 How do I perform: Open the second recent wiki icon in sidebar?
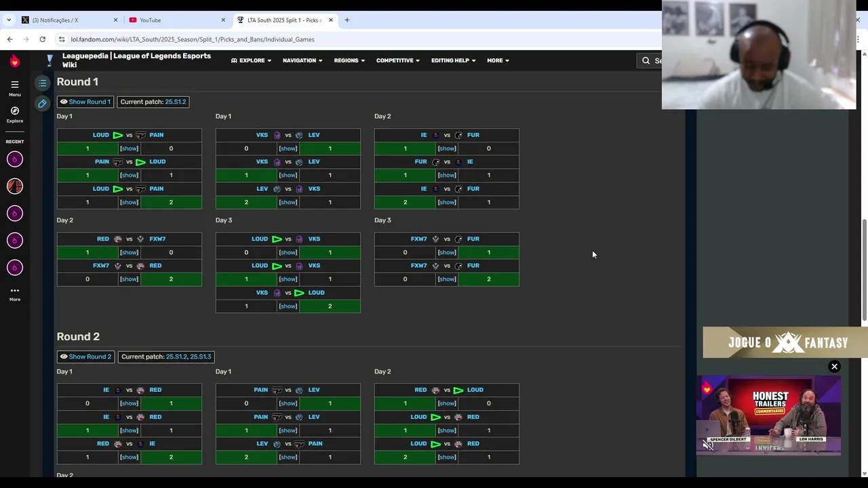[14, 186]
